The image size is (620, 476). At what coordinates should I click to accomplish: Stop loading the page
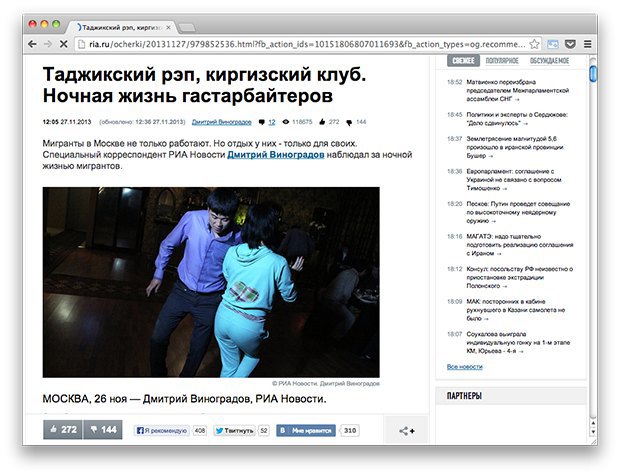coord(64,44)
